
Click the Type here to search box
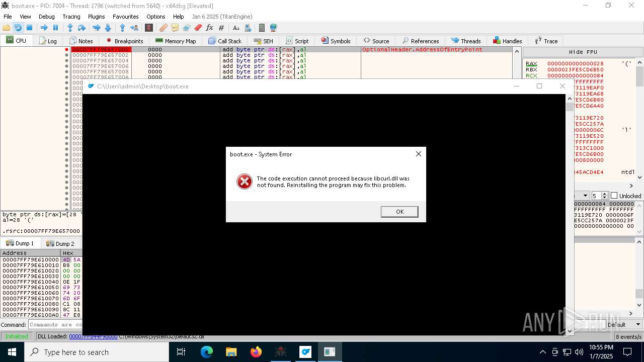tap(97, 352)
